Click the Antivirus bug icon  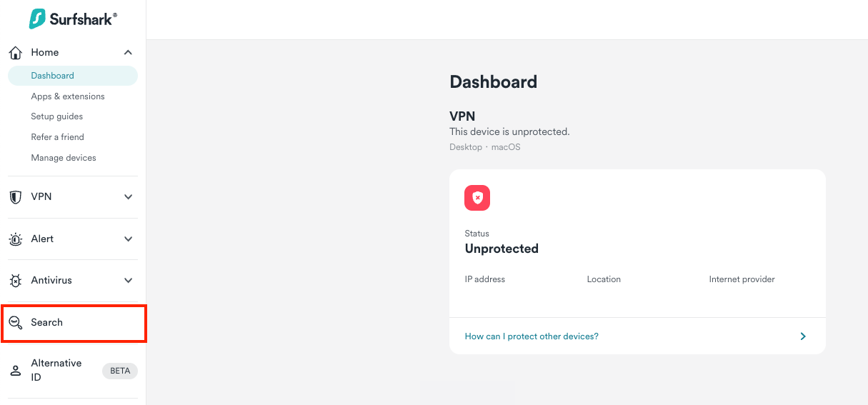pos(15,281)
